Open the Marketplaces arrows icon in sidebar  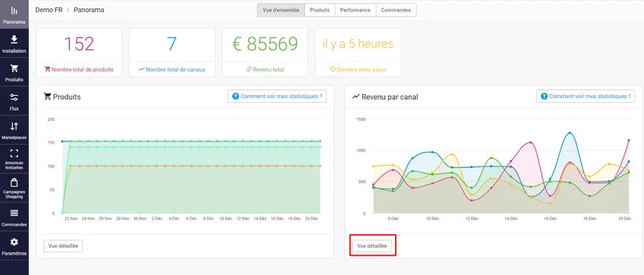(14, 126)
